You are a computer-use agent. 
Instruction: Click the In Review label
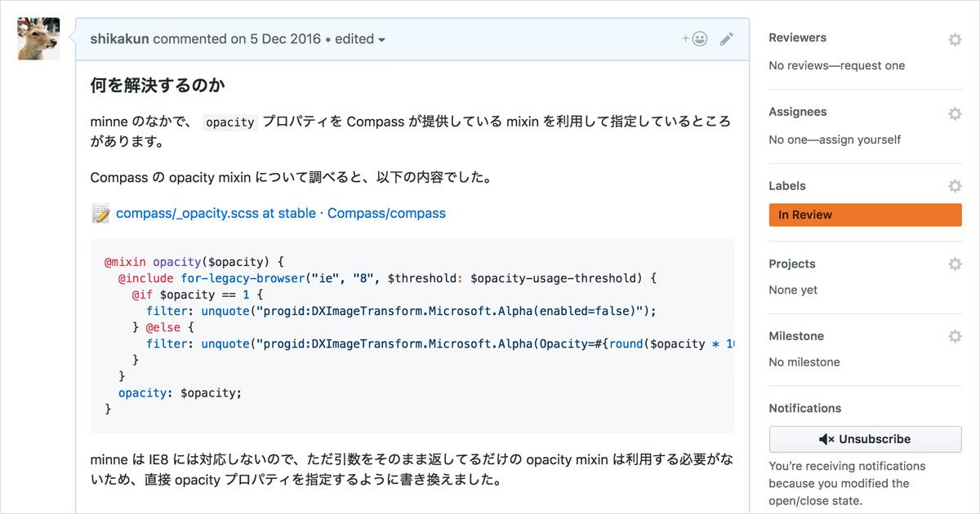865,215
